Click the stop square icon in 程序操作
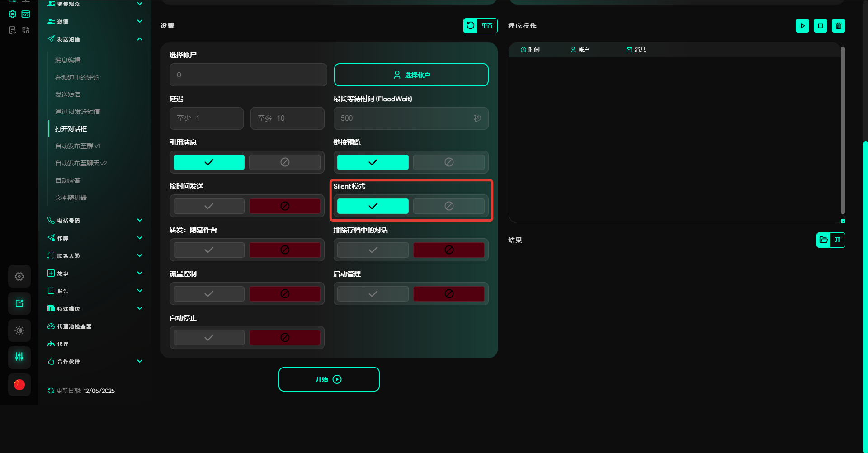This screenshot has width=868, height=453. click(x=820, y=26)
